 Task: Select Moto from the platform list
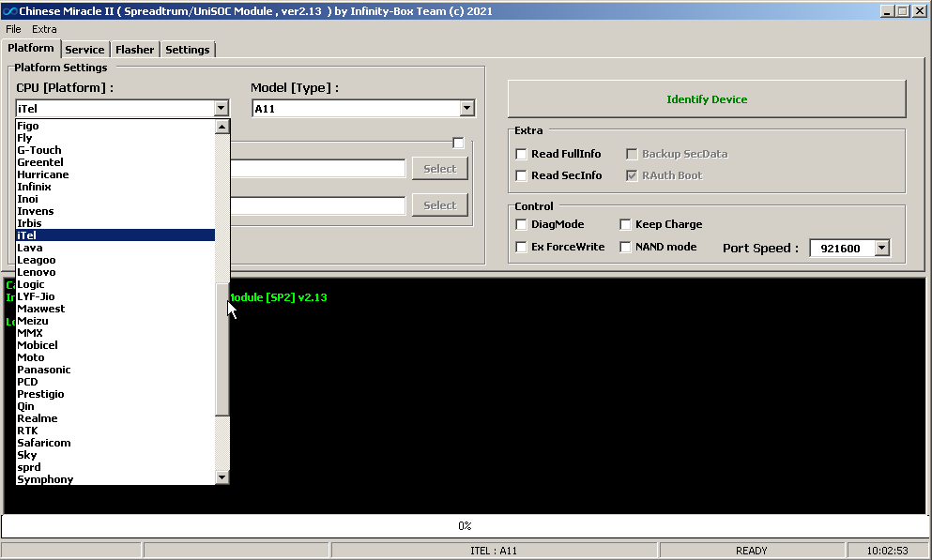click(115, 357)
